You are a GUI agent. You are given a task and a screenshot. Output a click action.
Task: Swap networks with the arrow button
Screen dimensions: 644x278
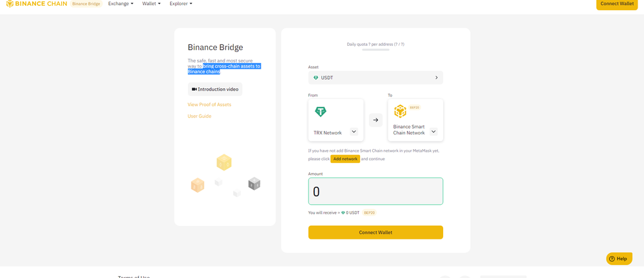pyautogui.click(x=375, y=120)
